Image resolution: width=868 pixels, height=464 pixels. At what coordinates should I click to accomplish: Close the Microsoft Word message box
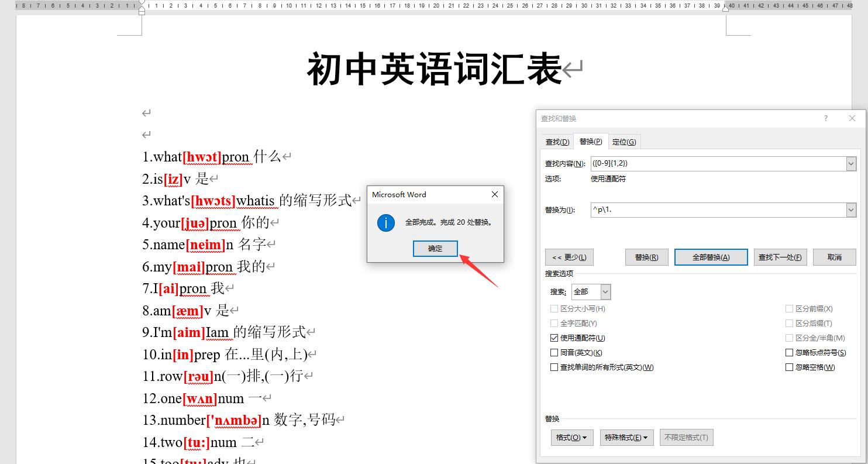coord(494,195)
